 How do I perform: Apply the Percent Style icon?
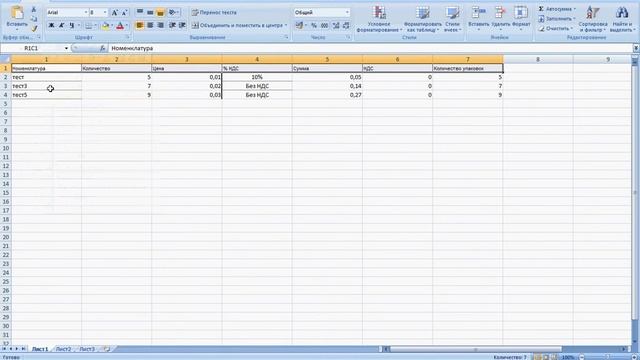pyautogui.click(x=314, y=25)
